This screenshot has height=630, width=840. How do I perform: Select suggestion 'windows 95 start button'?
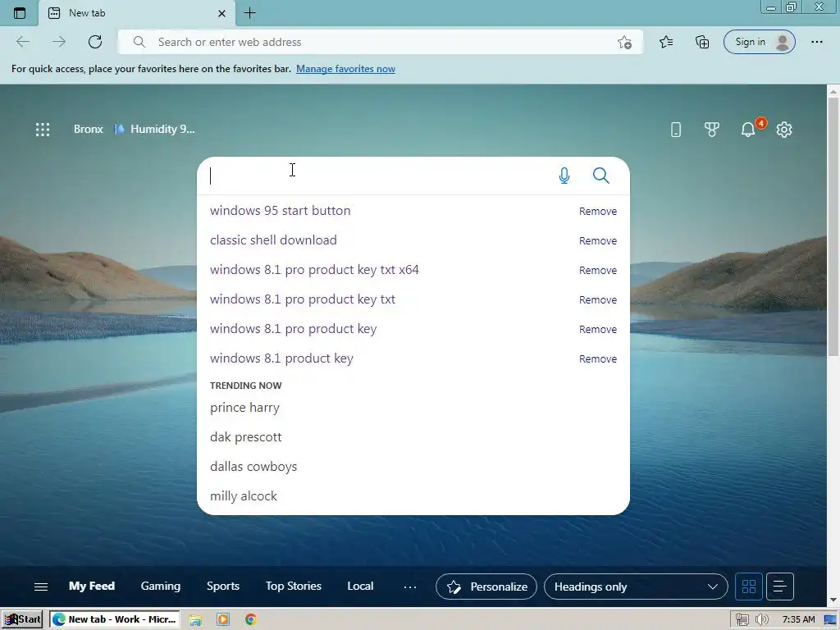point(281,211)
